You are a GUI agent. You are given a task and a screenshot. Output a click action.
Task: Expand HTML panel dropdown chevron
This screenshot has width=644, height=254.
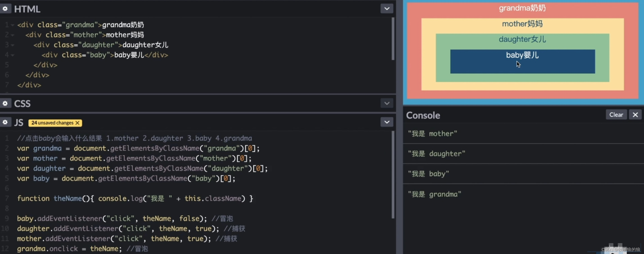tap(387, 9)
